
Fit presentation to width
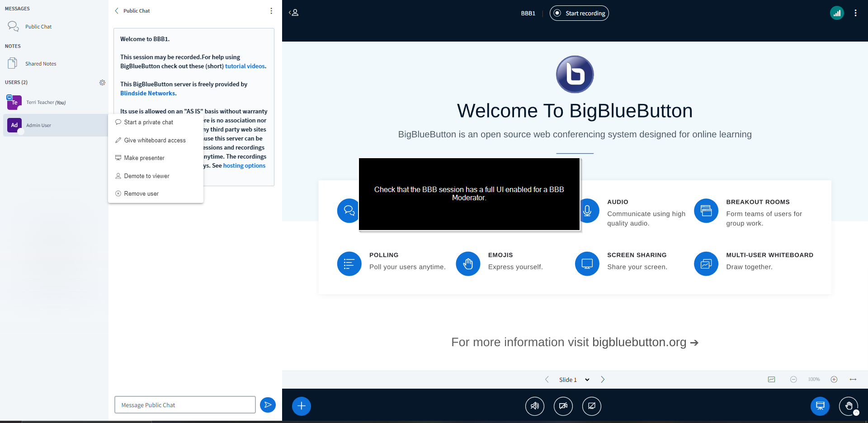[853, 380]
